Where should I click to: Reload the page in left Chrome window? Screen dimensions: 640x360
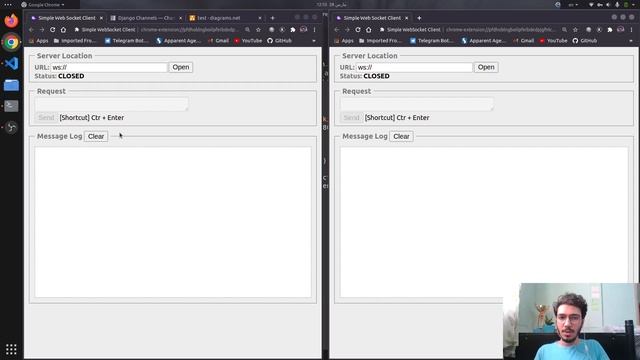coord(52,30)
